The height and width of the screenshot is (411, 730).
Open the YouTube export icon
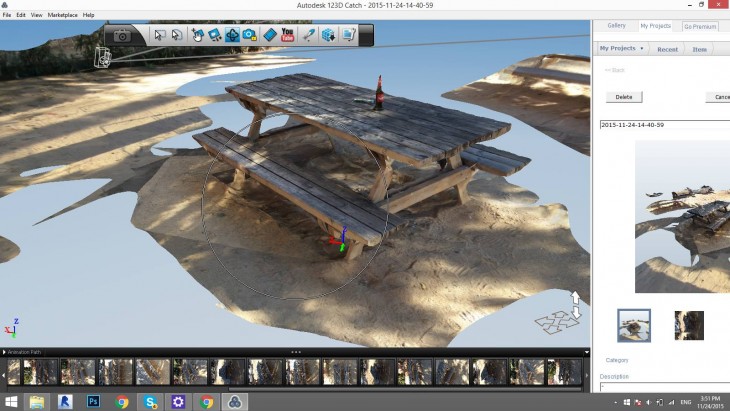point(288,35)
